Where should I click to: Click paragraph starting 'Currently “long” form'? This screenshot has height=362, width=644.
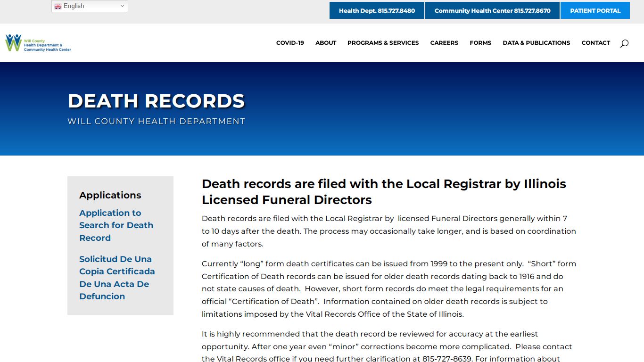pyautogui.click(x=389, y=289)
